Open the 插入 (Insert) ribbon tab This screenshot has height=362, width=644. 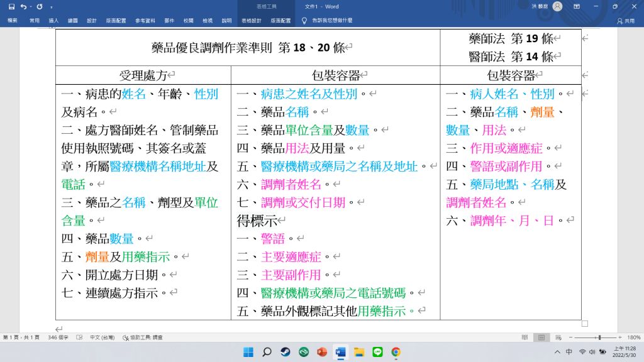coord(53,20)
